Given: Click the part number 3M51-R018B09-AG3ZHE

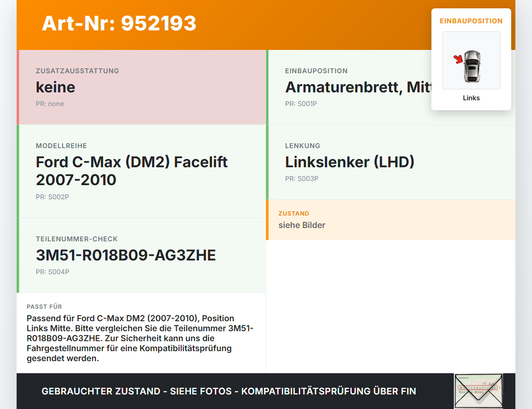Looking at the screenshot, I should coord(126,255).
